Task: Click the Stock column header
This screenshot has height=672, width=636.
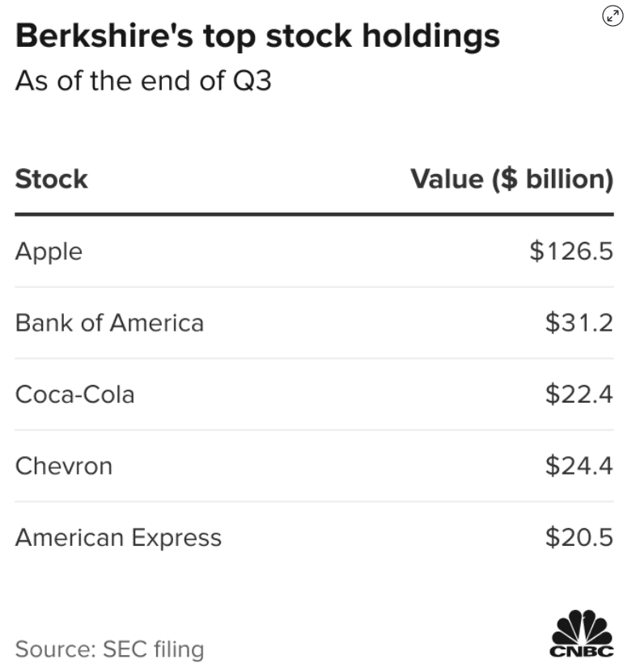Action: coord(51,179)
